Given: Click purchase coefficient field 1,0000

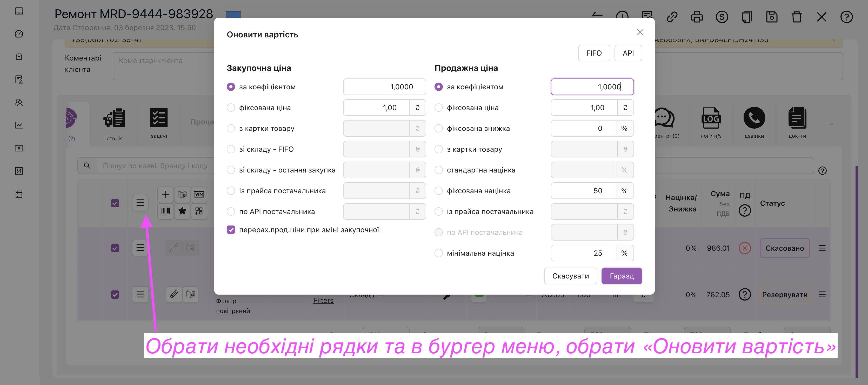Looking at the screenshot, I should [x=384, y=87].
